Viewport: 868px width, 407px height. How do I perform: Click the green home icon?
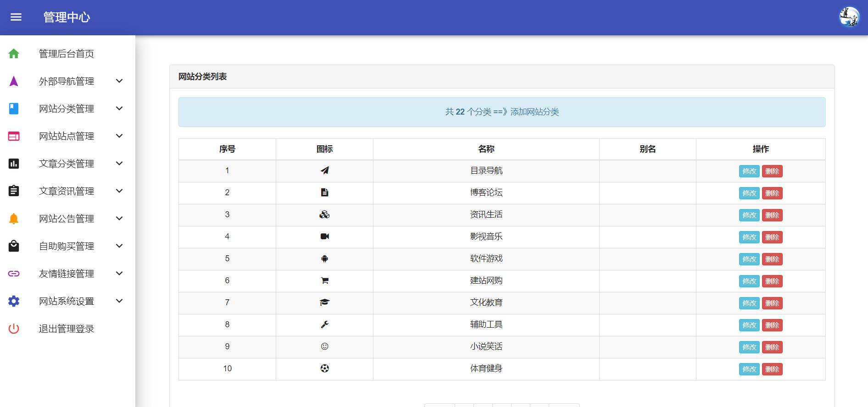coord(14,54)
